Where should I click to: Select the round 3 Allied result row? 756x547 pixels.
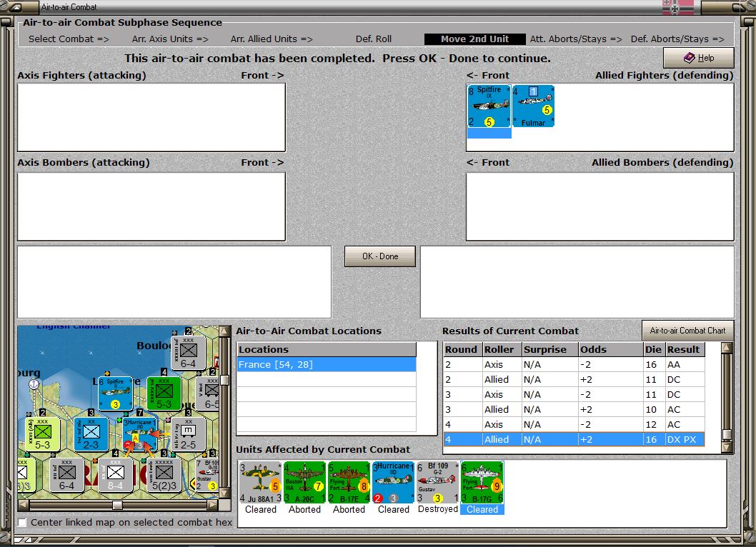(x=574, y=410)
